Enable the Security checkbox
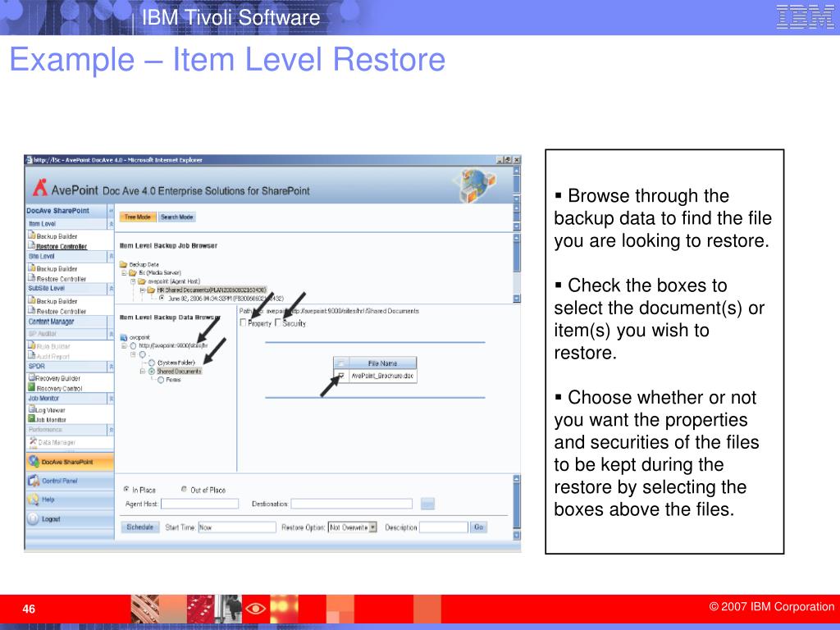This screenshot has width=840, height=630. coord(278,322)
